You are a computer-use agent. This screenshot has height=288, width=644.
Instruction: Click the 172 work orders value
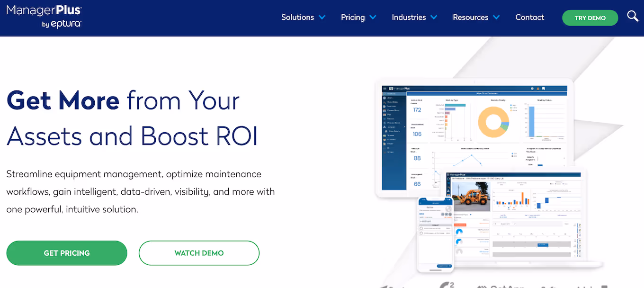pyautogui.click(x=417, y=109)
